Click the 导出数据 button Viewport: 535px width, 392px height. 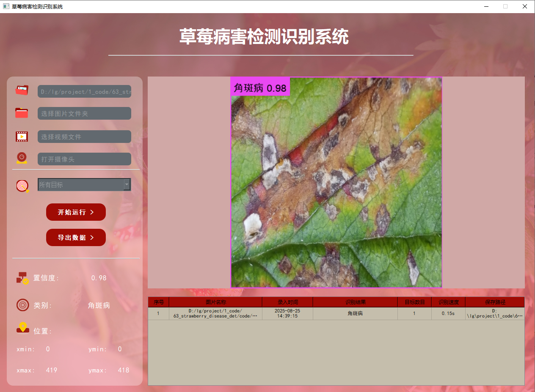76,237
